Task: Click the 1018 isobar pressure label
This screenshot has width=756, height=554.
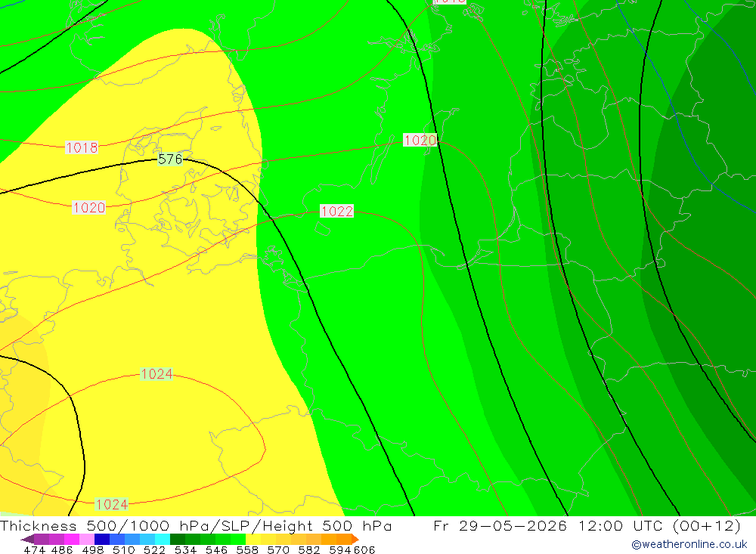Action: 82,147
